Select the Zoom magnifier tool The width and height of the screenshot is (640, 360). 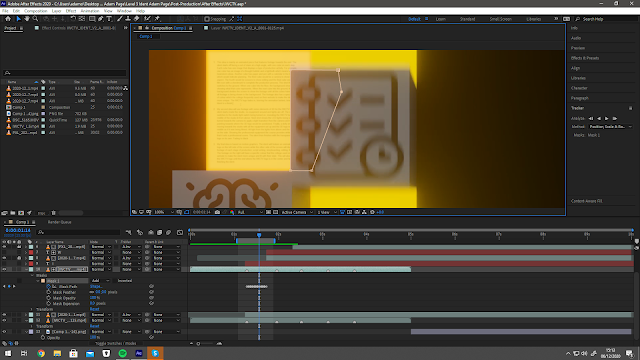[x=36, y=19]
